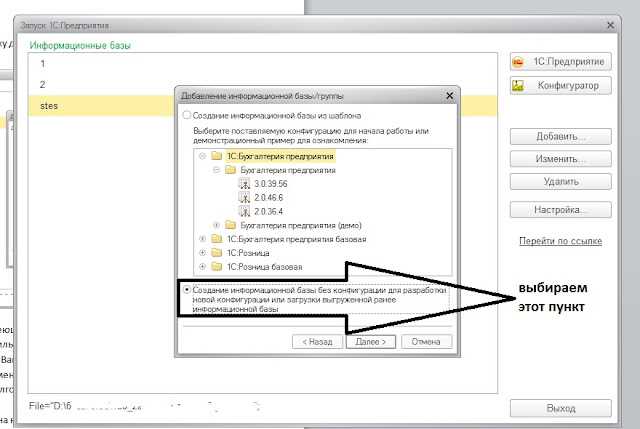Select configuration version 2.0.46.6 icon
The image size is (640, 429).
(x=244, y=198)
